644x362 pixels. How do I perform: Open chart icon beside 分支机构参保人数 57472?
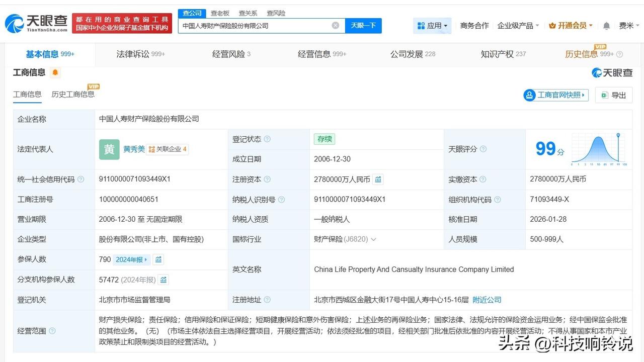pyautogui.click(x=163, y=280)
